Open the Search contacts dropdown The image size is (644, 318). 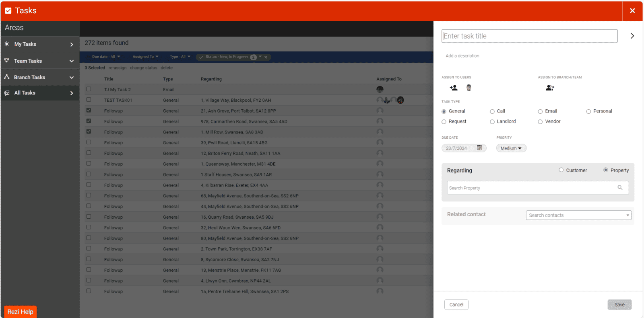pyautogui.click(x=578, y=215)
